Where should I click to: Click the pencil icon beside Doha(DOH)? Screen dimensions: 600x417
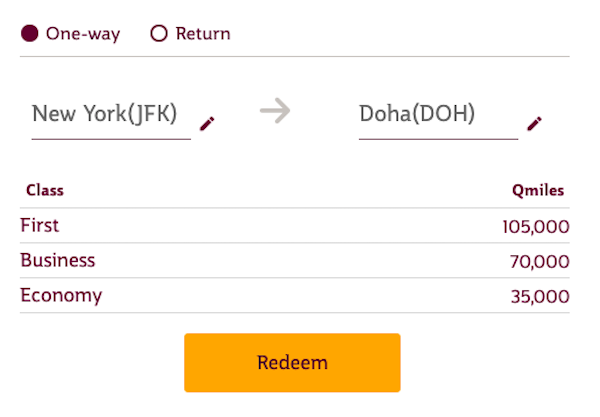point(535,123)
